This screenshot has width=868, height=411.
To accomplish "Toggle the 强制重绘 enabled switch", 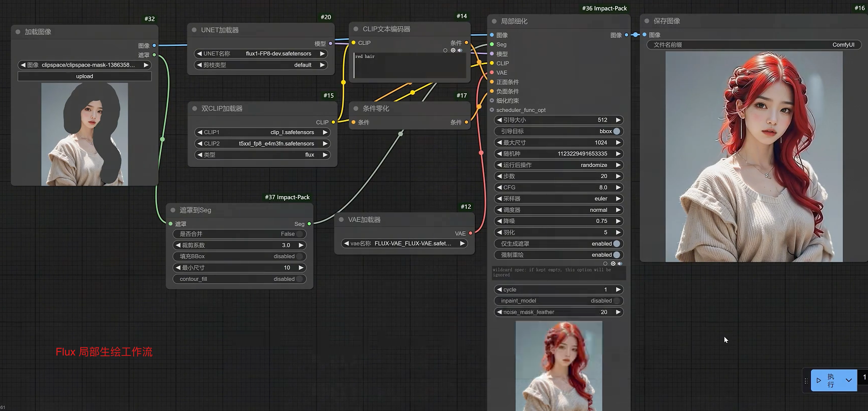I will tap(616, 255).
